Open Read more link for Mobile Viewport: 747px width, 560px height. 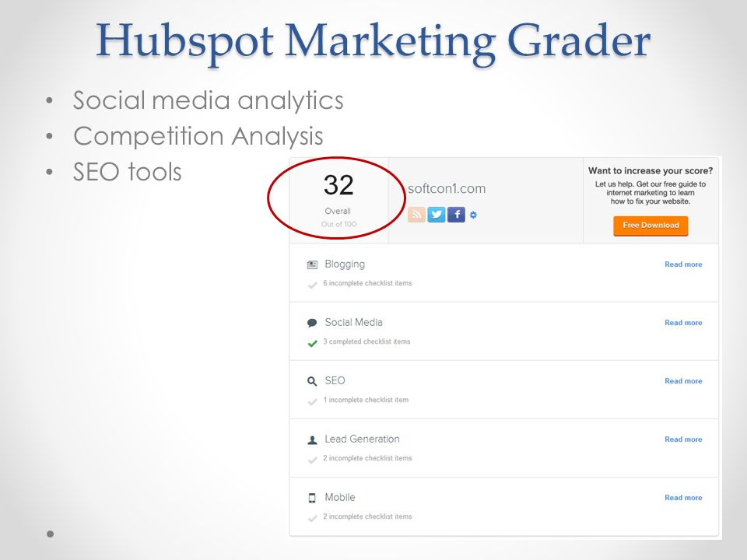683,498
